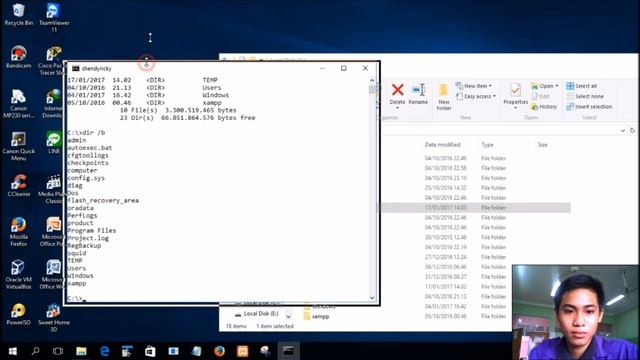Sort by the Date modified column

click(x=442, y=144)
